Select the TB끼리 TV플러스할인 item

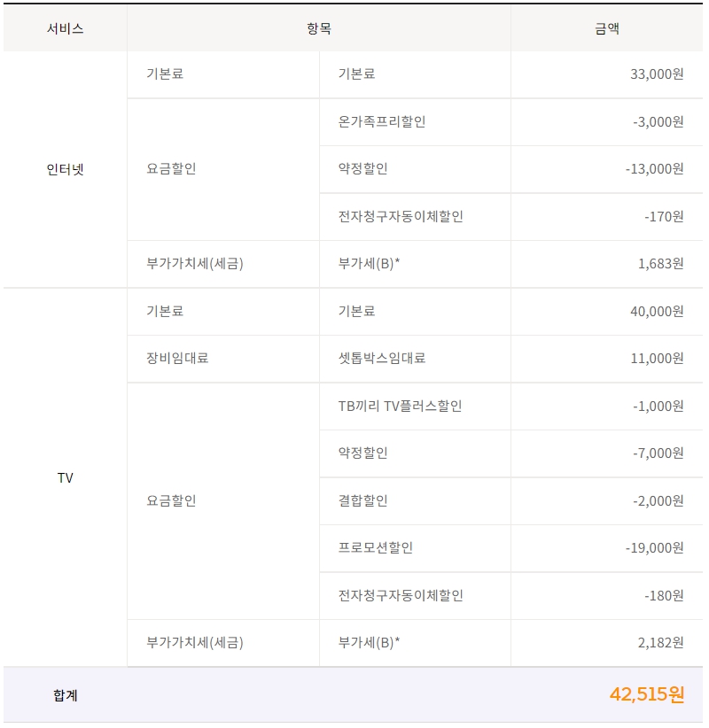400,407
